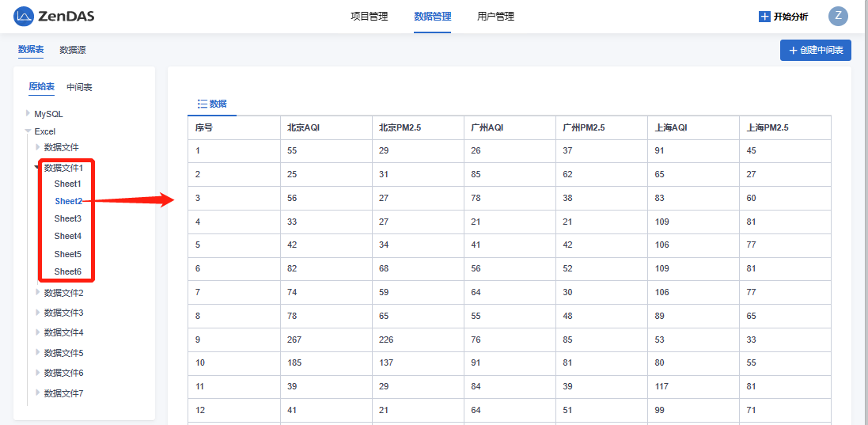
Task: Switch to the 中间表 tab
Action: pos(79,87)
